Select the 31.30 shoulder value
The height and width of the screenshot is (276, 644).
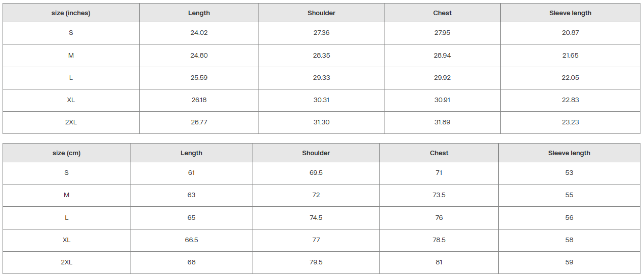[321, 122]
